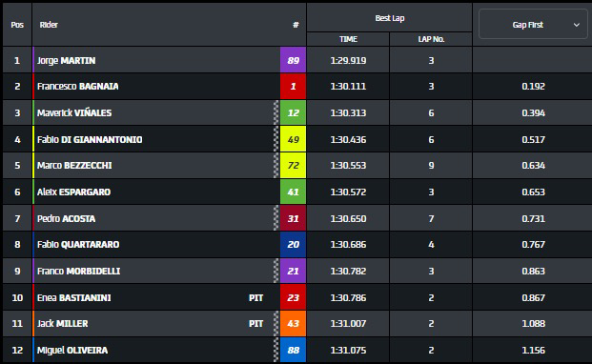Select the LAP No. column header

[x=431, y=39]
